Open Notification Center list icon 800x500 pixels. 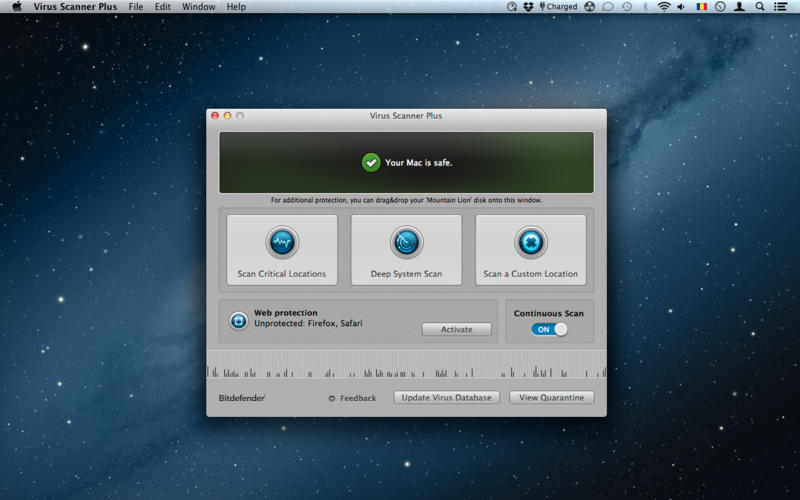point(780,7)
